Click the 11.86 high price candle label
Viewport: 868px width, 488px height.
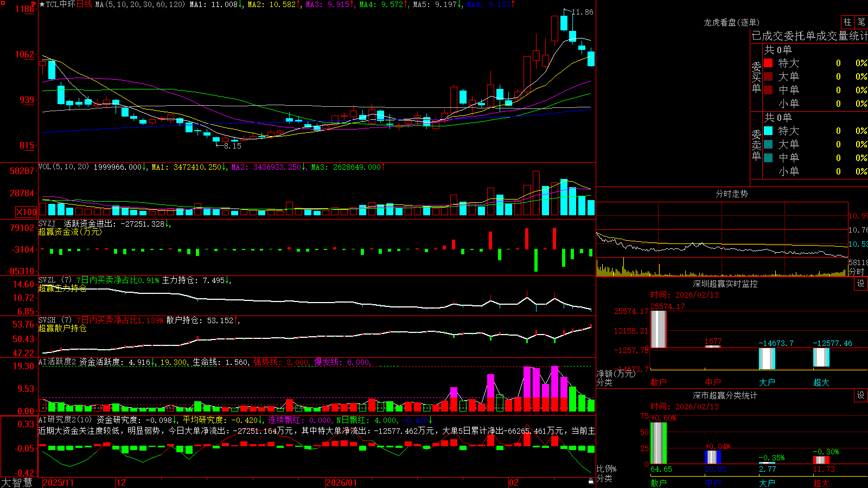coord(583,12)
